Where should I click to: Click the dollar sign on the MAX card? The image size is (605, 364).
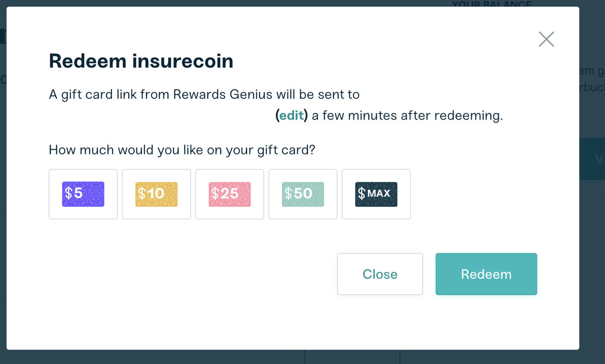362,193
